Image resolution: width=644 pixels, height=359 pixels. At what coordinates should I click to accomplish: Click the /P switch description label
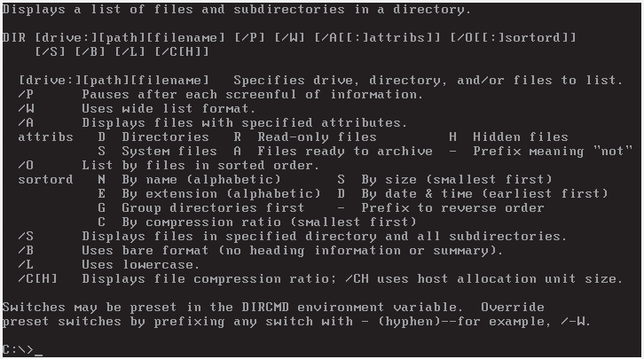pyautogui.click(x=26, y=95)
